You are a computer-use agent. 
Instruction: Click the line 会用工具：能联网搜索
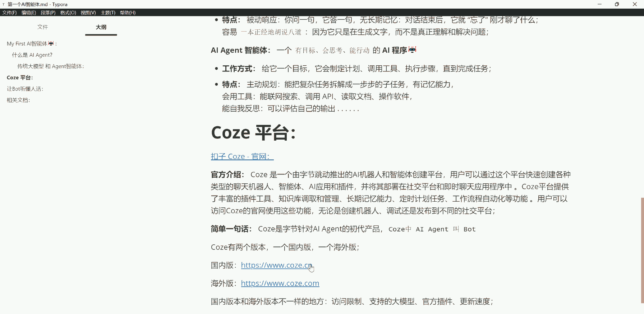317,96
